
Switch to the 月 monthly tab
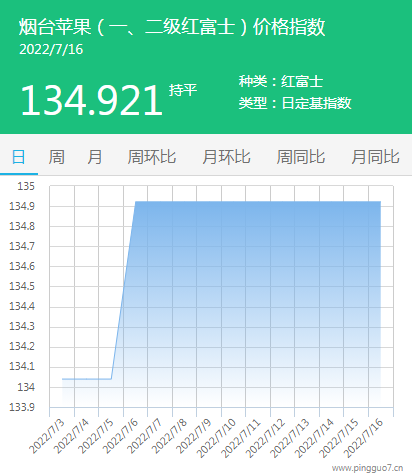pyautogui.click(x=95, y=157)
